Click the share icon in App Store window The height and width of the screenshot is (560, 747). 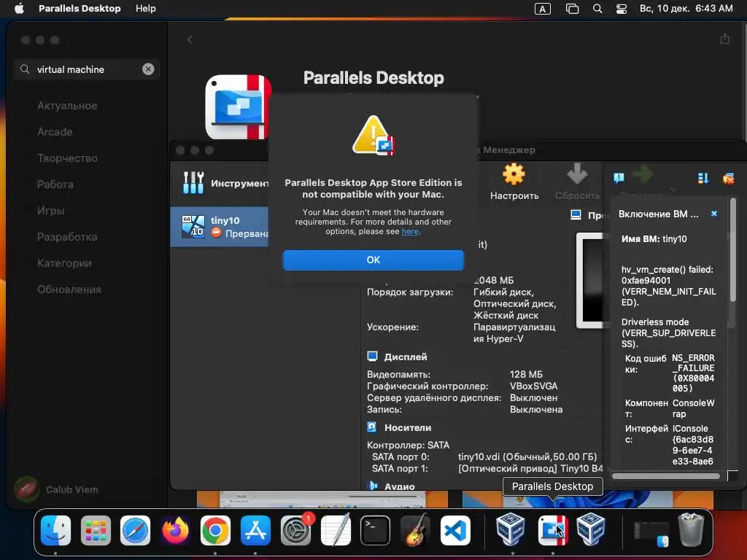click(x=724, y=39)
